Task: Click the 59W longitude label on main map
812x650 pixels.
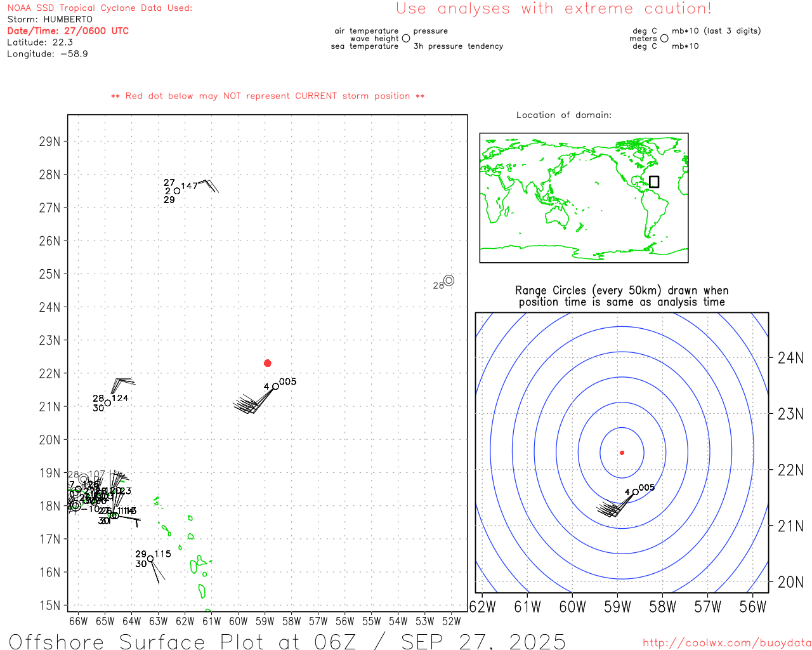Action: tap(265, 621)
